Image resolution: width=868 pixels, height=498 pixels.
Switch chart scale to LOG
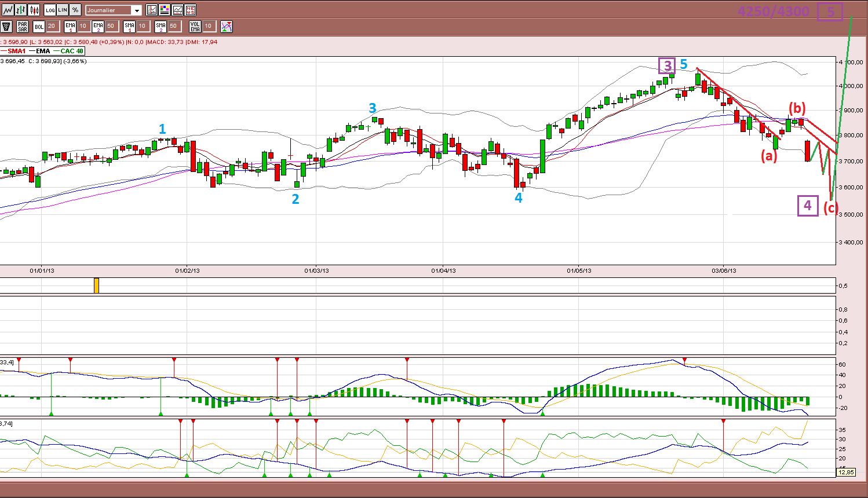coord(50,10)
